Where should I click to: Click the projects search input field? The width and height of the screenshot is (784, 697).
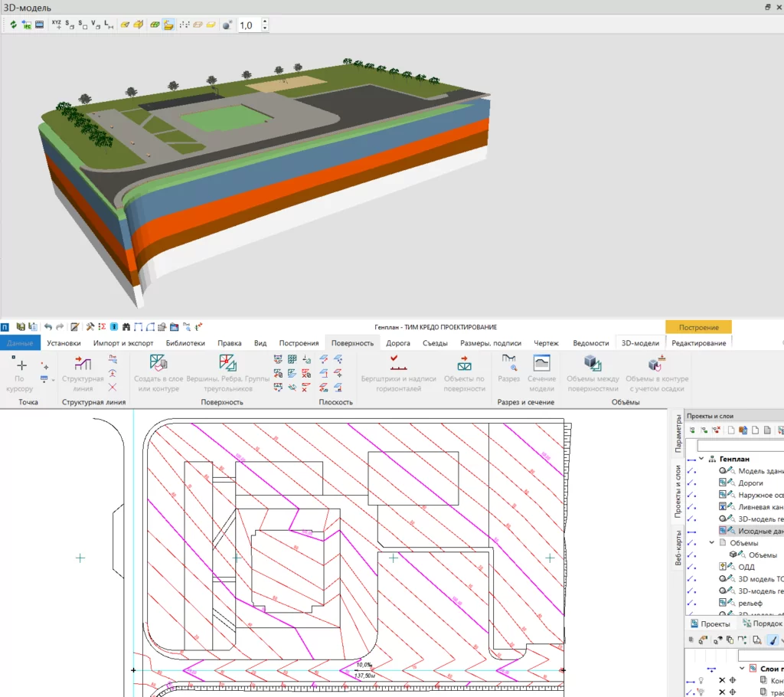click(740, 445)
